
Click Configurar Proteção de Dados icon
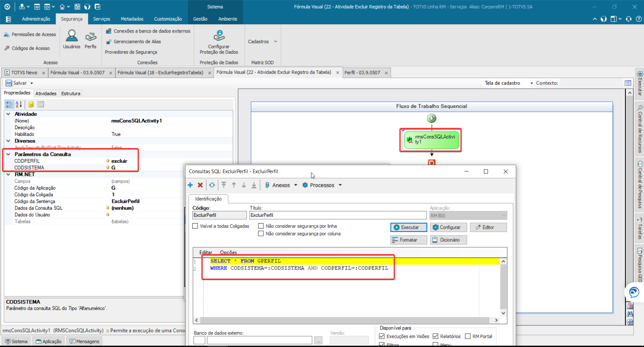219,42
